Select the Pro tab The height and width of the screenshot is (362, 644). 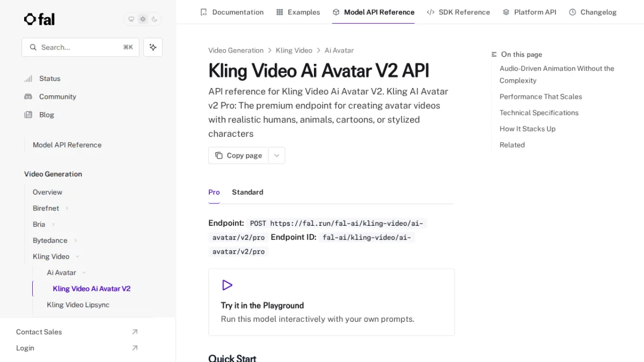pyautogui.click(x=214, y=192)
